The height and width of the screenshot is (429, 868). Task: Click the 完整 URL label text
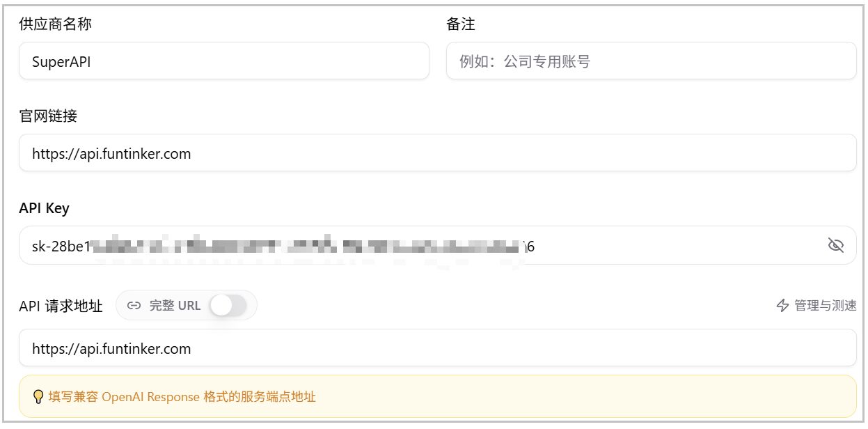tap(175, 305)
